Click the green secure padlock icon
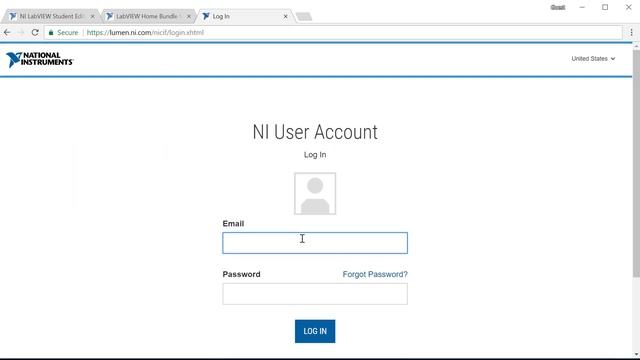Screen dimensions: 640x360 click(x=51, y=33)
